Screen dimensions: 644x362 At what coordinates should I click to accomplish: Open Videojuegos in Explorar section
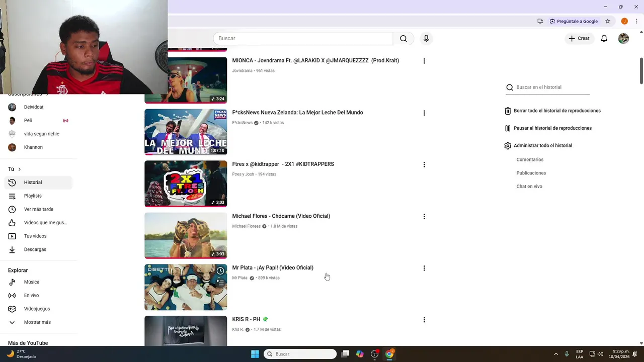pyautogui.click(x=38, y=309)
